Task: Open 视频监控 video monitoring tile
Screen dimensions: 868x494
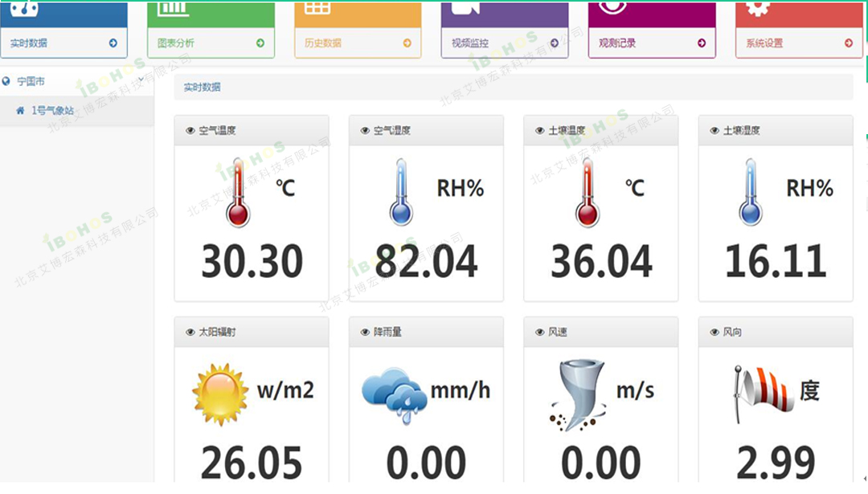Action: point(504,43)
